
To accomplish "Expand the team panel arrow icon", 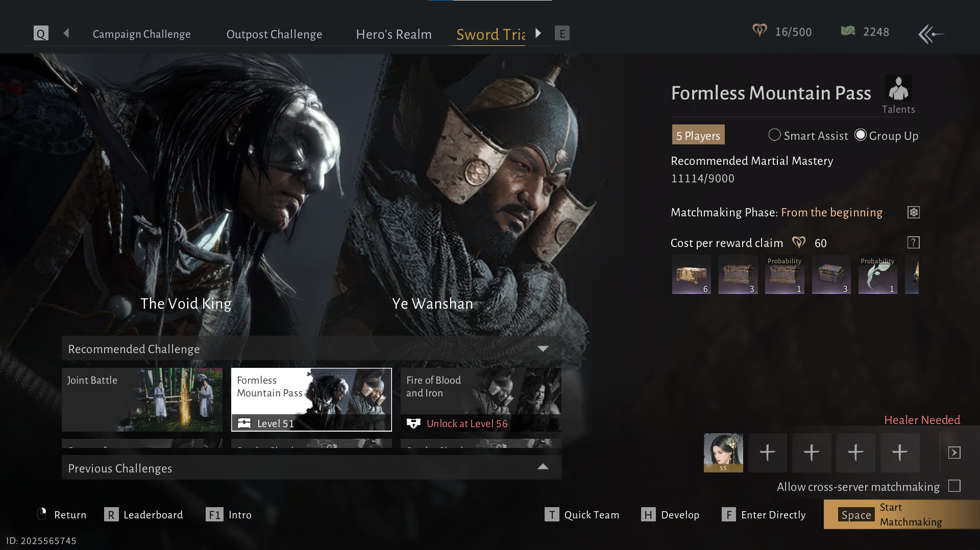I will click(954, 453).
